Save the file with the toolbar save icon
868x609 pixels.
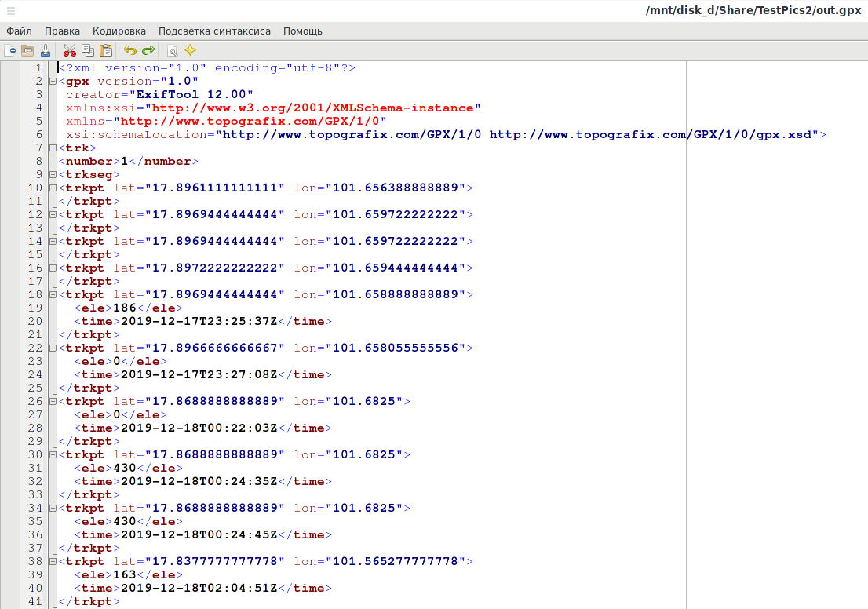click(x=46, y=51)
